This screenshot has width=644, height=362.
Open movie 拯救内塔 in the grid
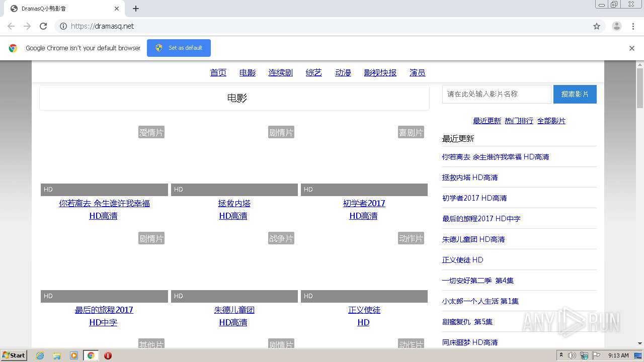click(234, 204)
